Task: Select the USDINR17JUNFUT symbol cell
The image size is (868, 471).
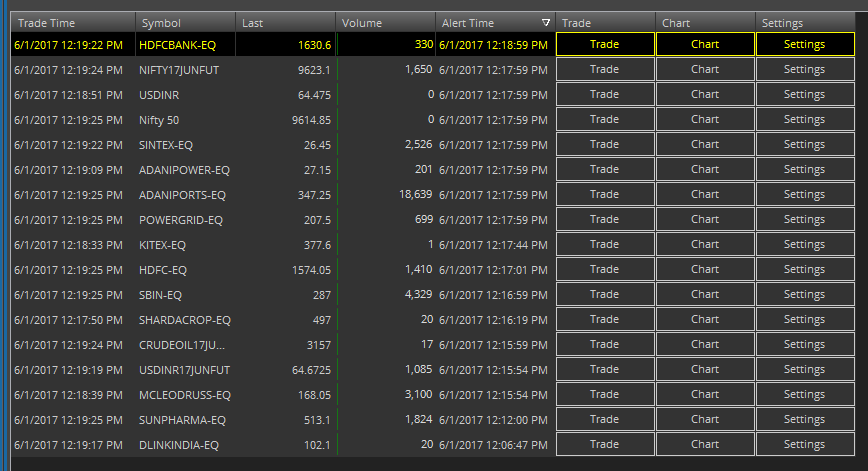Action: (x=185, y=370)
